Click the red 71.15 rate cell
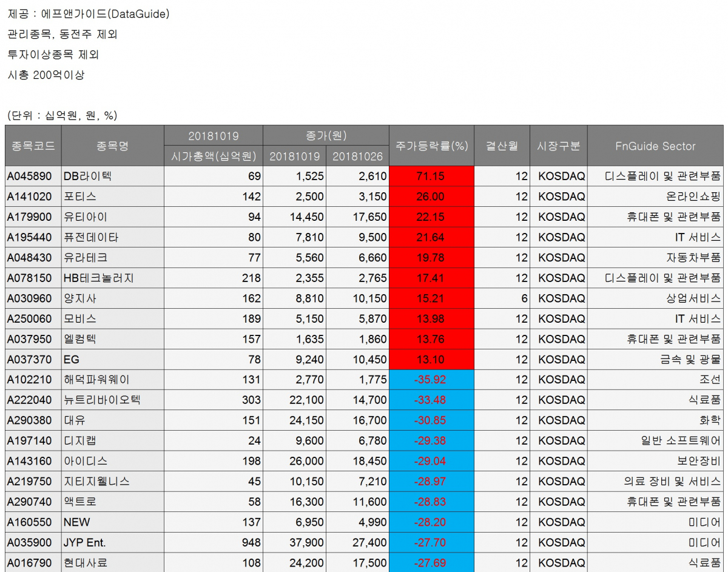 point(431,177)
